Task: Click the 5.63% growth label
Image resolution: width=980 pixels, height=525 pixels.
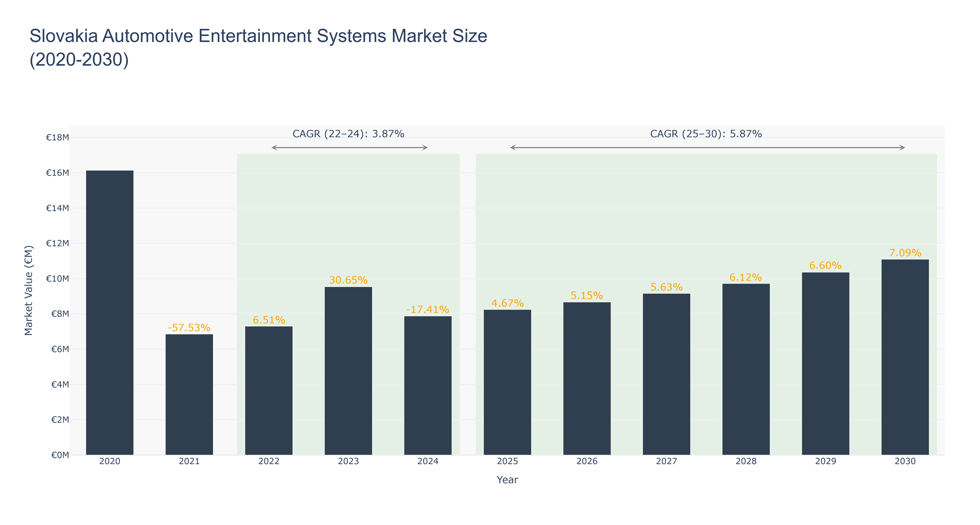Action: click(666, 287)
